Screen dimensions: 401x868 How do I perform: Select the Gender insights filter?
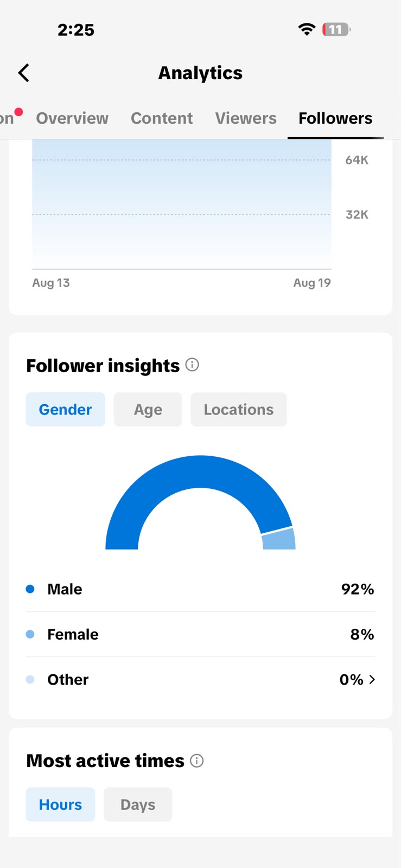pos(65,410)
